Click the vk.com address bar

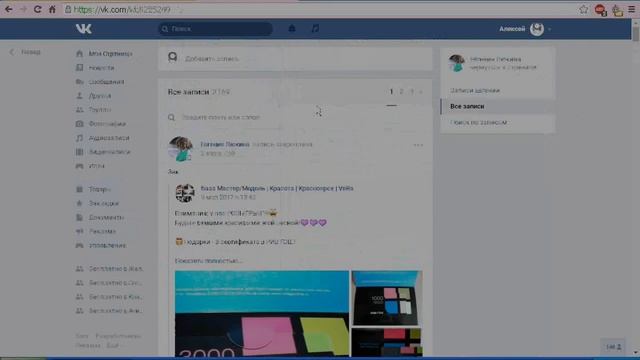318,9
